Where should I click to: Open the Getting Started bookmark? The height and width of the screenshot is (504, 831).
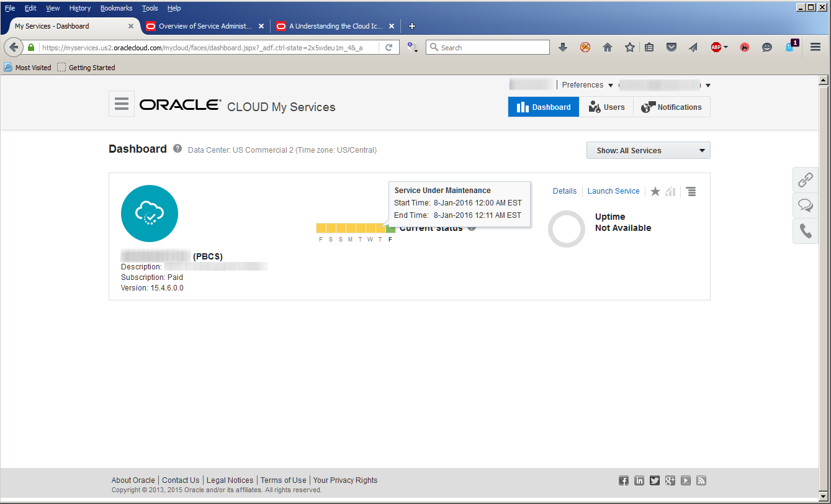[86, 67]
